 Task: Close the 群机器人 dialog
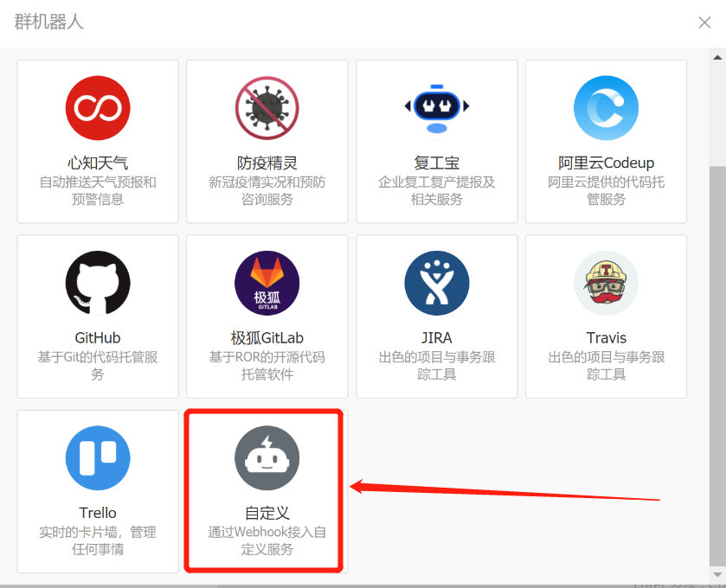[x=704, y=22]
